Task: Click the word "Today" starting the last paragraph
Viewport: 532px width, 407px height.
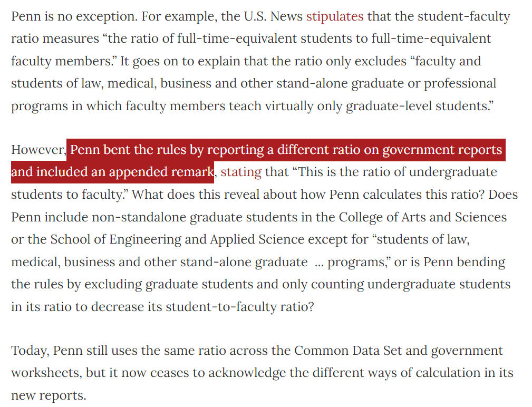Action: tap(30, 351)
